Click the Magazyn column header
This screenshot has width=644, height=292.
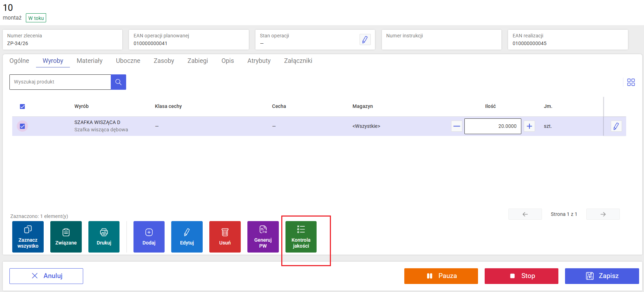tap(363, 106)
